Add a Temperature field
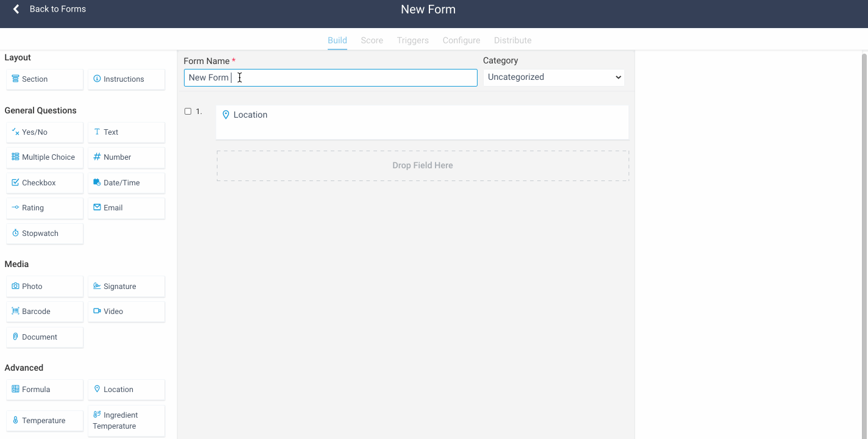Image resolution: width=868 pixels, height=439 pixels. 44,421
